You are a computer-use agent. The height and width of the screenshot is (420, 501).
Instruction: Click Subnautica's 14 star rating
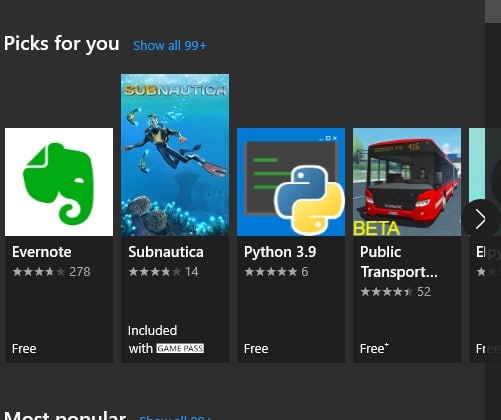pyautogui.click(x=164, y=272)
